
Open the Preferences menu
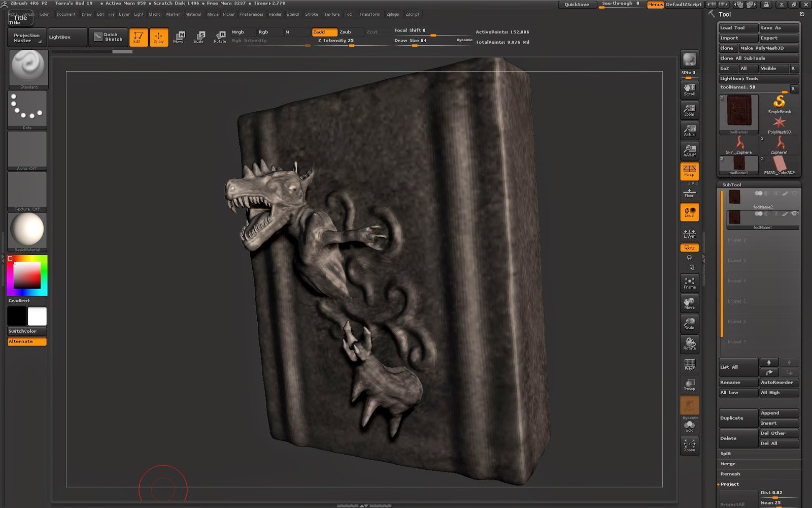pyautogui.click(x=251, y=14)
